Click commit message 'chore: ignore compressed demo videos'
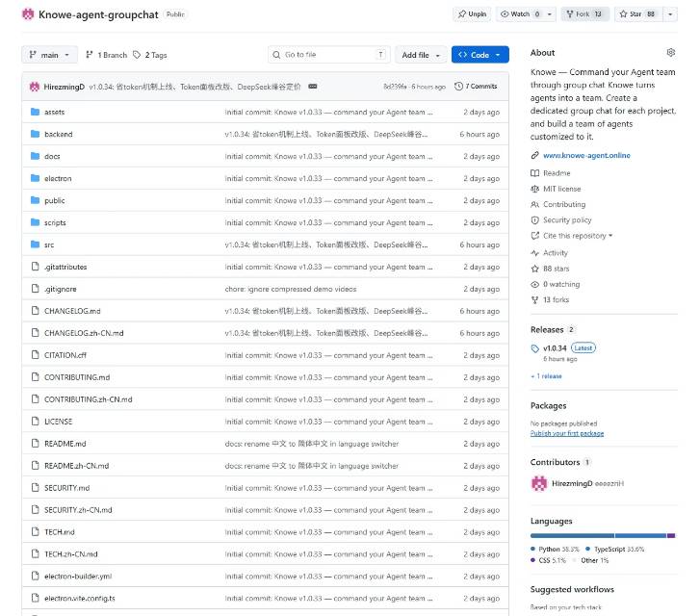Image resolution: width=700 pixels, height=616 pixels. [x=291, y=289]
